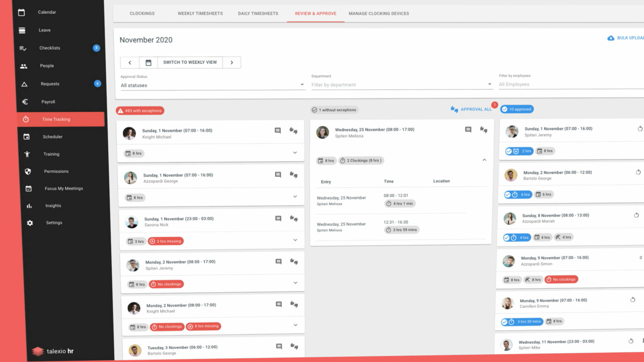Open the comment icon on Knight Michael's card
The image size is (644, 362).
(278, 131)
